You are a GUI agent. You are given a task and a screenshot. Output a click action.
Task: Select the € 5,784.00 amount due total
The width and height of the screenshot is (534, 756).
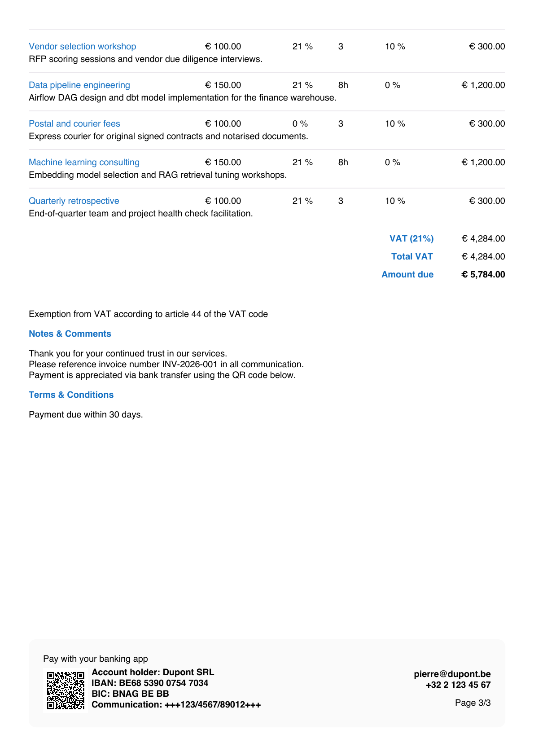click(483, 274)
